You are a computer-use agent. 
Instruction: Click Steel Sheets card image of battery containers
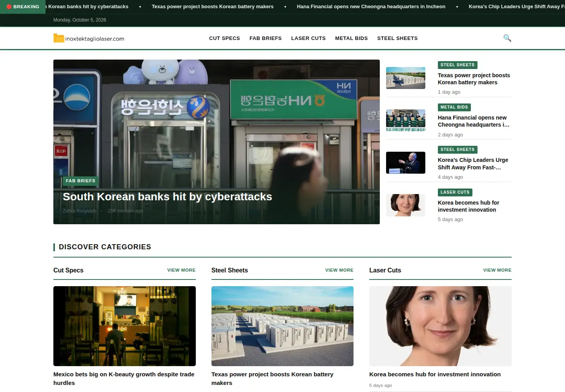282,326
